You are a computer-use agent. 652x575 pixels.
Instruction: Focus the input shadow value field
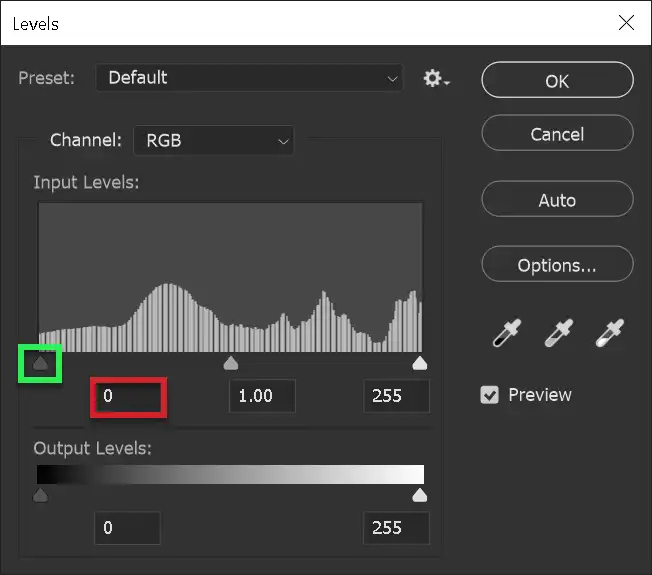point(128,396)
